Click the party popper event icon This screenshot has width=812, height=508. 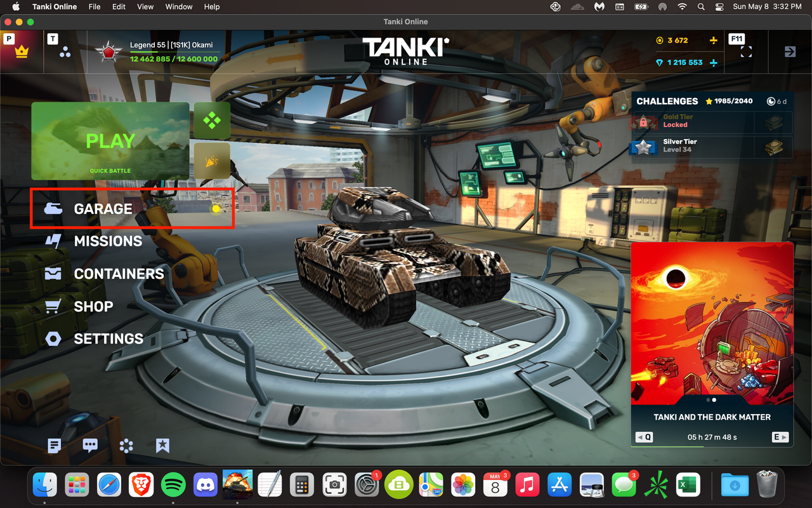(212, 161)
